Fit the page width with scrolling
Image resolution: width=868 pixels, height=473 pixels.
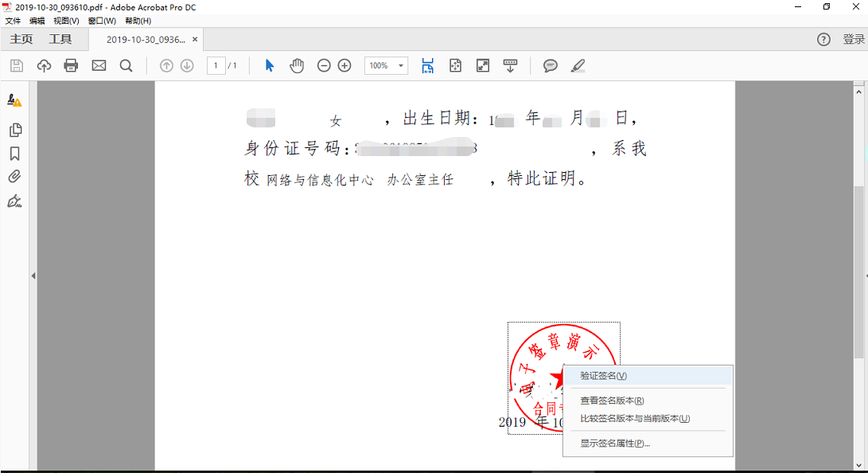click(x=427, y=66)
